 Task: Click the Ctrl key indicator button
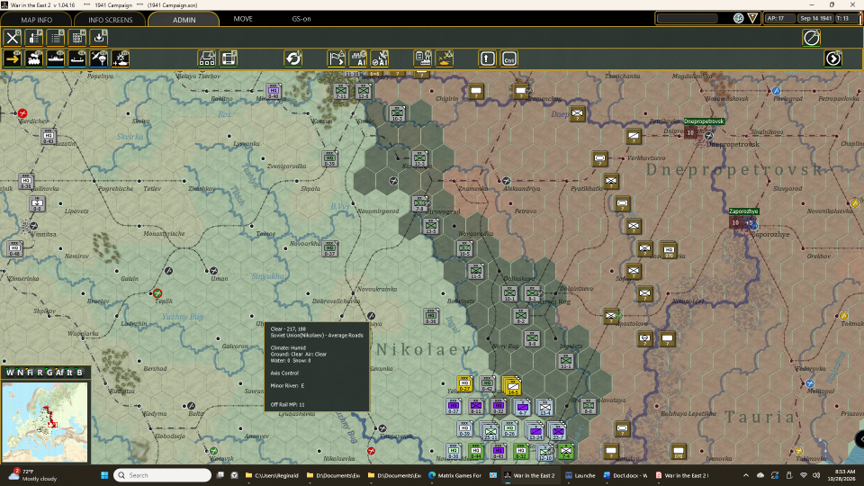coord(509,58)
